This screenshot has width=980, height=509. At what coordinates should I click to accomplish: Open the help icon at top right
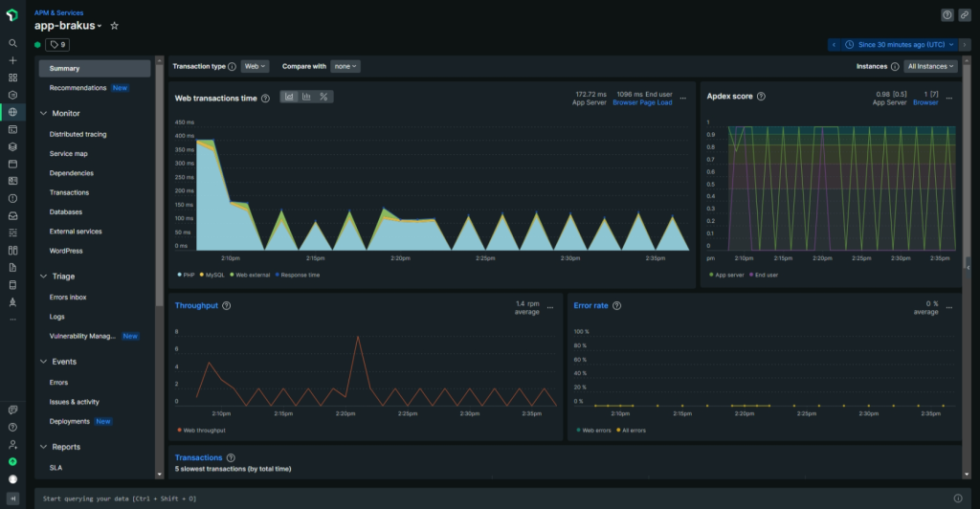(x=947, y=15)
